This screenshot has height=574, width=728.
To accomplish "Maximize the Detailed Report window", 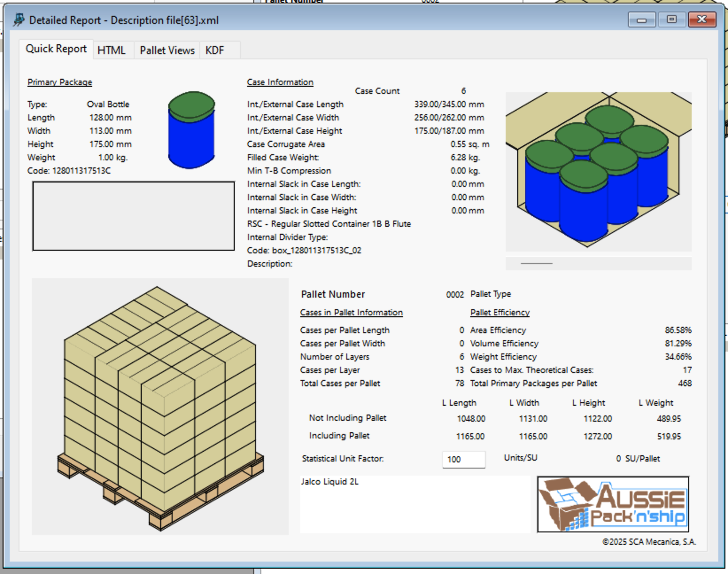I will pyautogui.click(x=671, y=19).
